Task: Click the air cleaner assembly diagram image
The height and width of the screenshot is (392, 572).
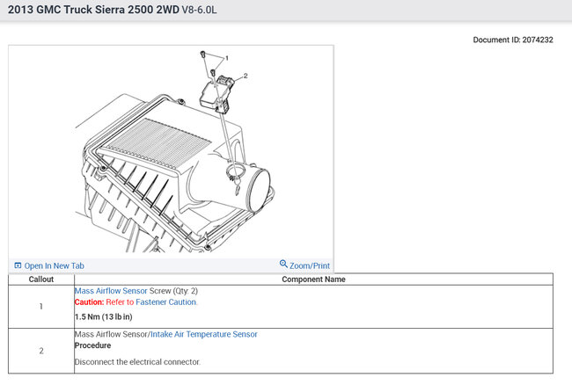Action: (x=171, y=152)
